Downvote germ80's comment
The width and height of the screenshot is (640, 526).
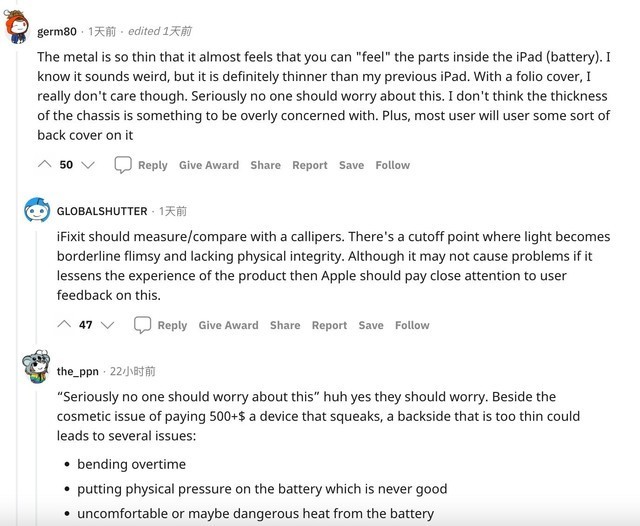[x=87, y=164]
